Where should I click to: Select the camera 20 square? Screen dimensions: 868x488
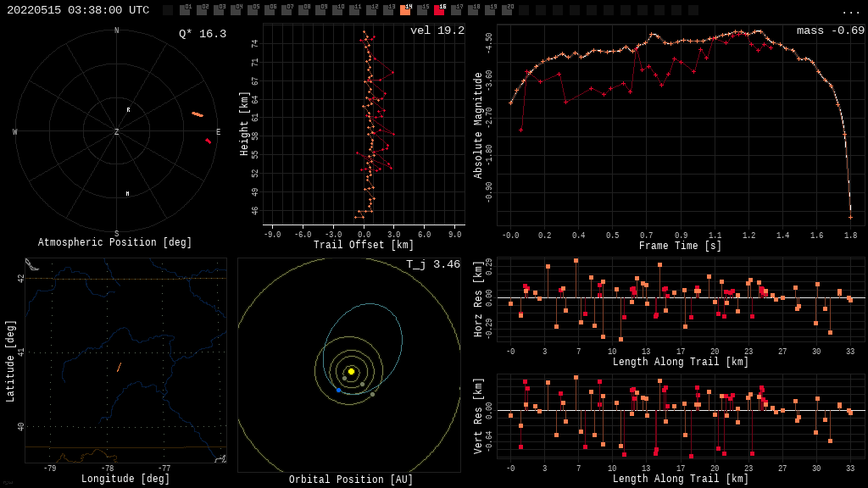(x=507, y=10)
